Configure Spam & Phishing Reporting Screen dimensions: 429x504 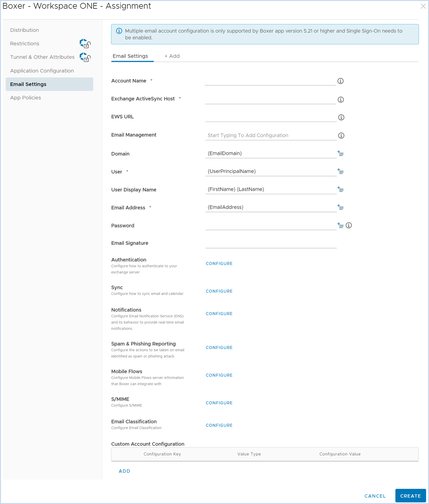coord(219,348)
